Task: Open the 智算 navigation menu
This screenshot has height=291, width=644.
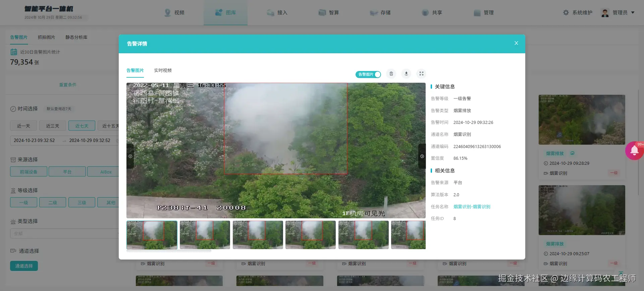Action: coord(329,12)
